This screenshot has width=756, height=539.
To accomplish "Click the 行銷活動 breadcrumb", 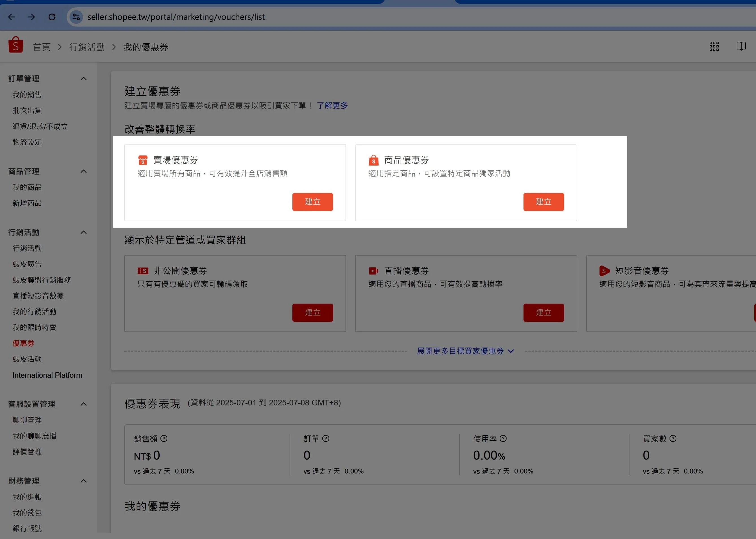I will 87,47.
